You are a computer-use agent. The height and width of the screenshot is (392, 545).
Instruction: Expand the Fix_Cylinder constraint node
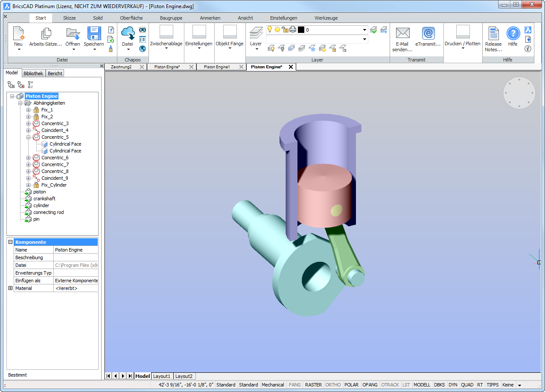[x=29, y=185]
